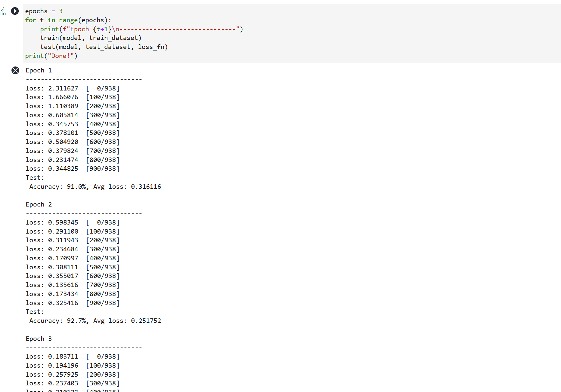Viewport: 561px width, 392px height.
Task: Select the 'loss: 0.257925' output line
Action: (x=73, y=375)
